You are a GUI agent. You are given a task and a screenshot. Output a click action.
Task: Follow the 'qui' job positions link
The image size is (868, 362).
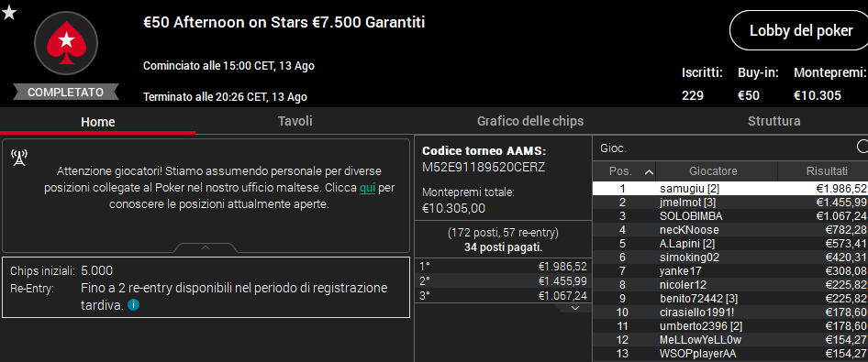pyautogui.click(x=368, y=188)
